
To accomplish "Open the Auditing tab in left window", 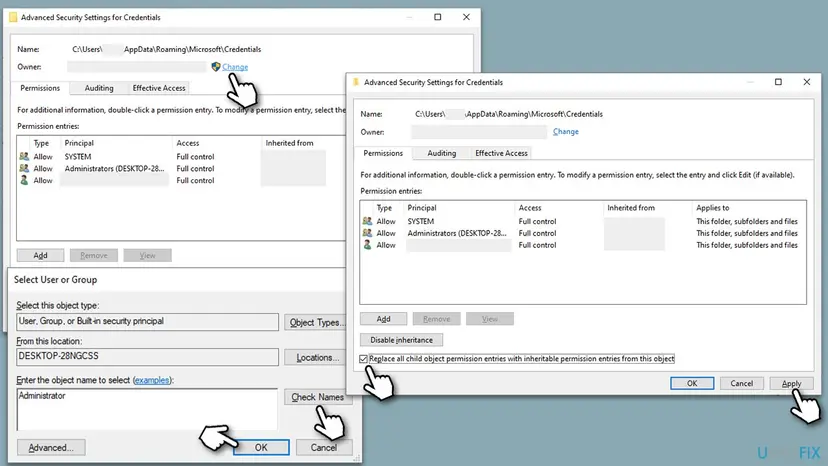I will pos(99,88).
